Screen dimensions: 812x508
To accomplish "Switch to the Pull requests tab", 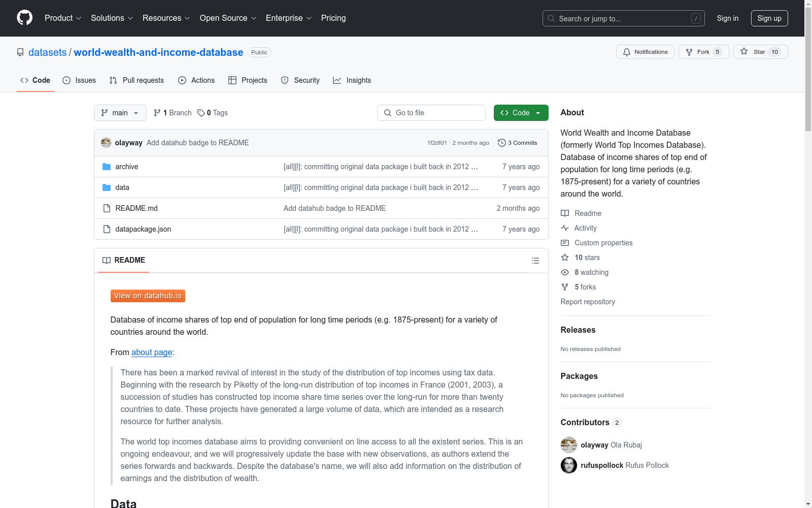I will [137, 80].
